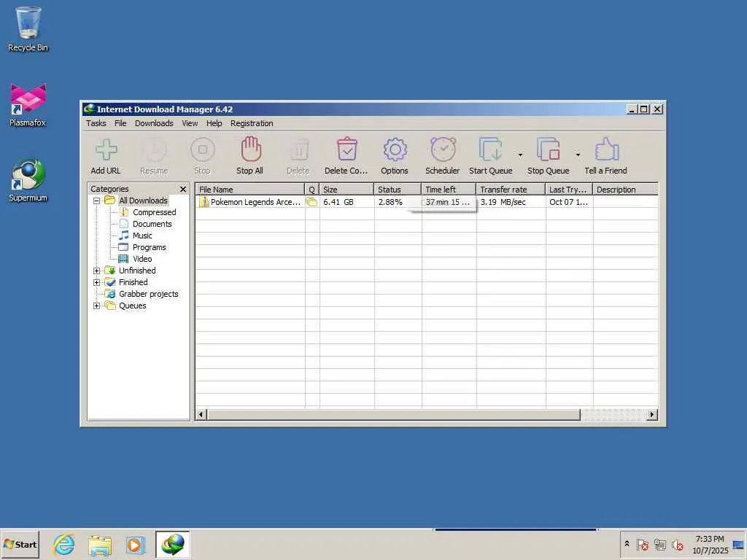Sort by the Transfer rate column header
The width and height of the screenshot is (747, 560).
[x=511, y=190]
